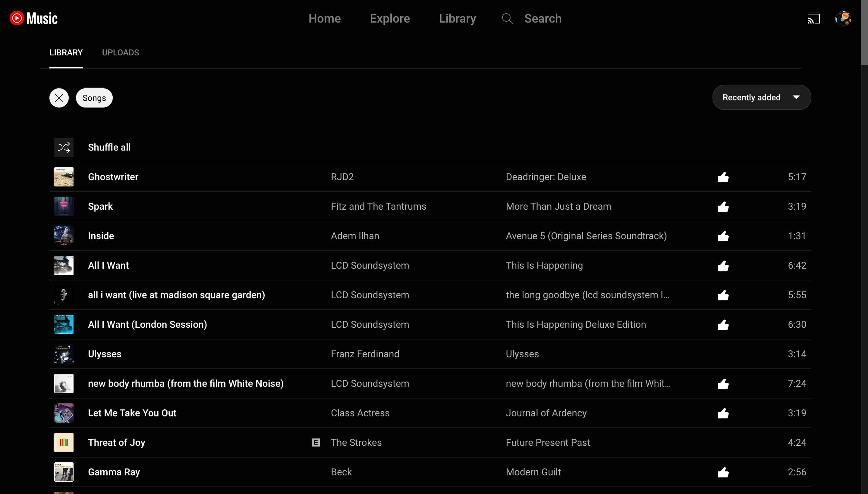Toggle the like on Ulysses by Franz Ferdinand
The width and height of the screenshot is (868, 494).
pos(723,354)
